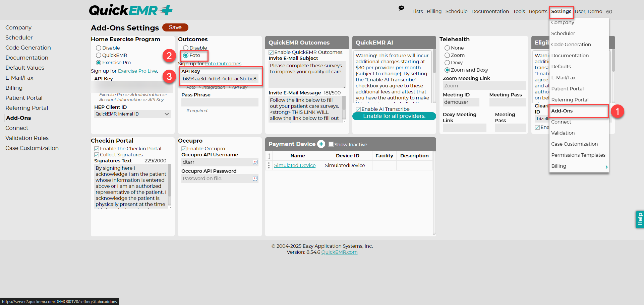Screen dimensions: 644x305
Task: Click Enable for all providers button
Action: [x=394, y=116]
